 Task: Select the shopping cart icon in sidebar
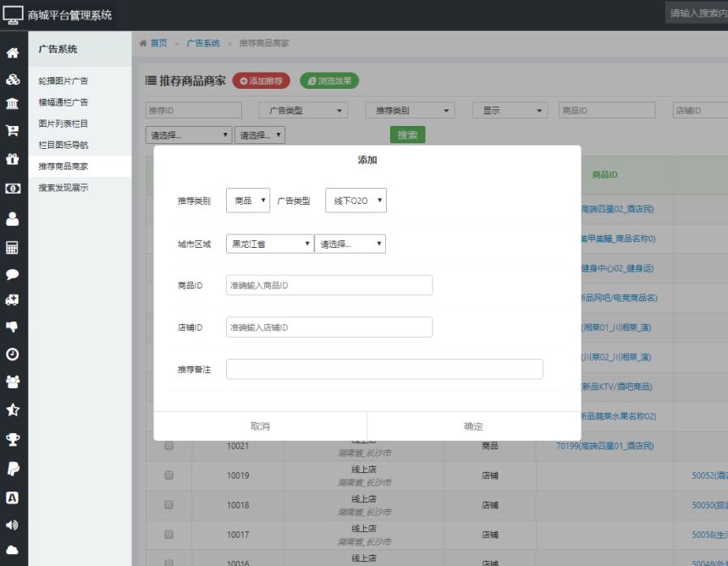[x=12, y=129]
